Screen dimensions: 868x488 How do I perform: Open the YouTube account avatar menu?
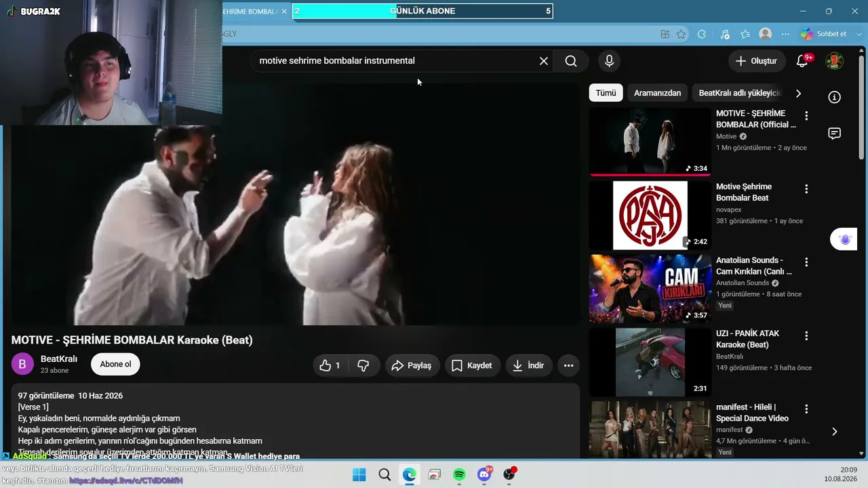pyautogui.click(x=834, y=61)
